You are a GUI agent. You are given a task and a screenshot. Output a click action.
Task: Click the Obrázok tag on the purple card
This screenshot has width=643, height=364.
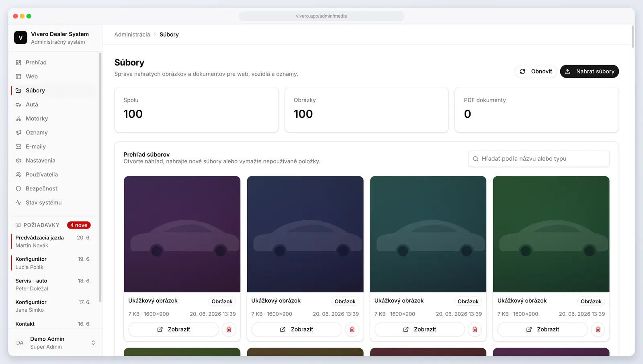tap(222, 301)
